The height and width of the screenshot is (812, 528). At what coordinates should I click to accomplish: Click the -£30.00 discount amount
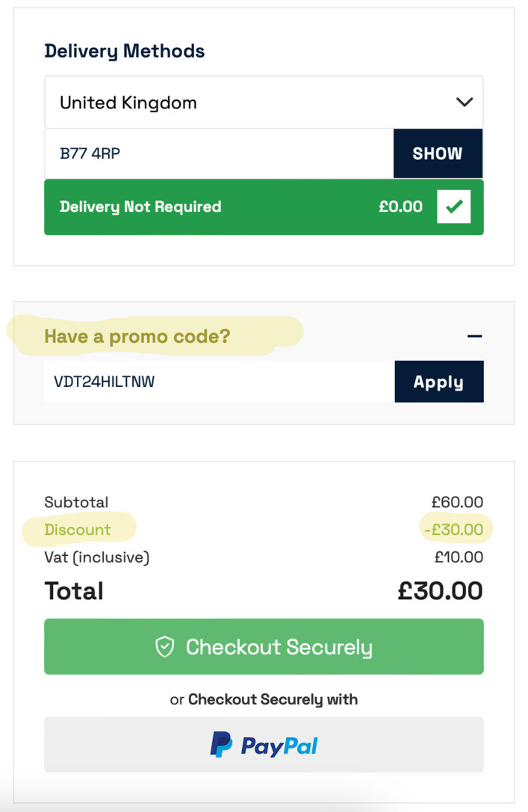click(454, 529)
